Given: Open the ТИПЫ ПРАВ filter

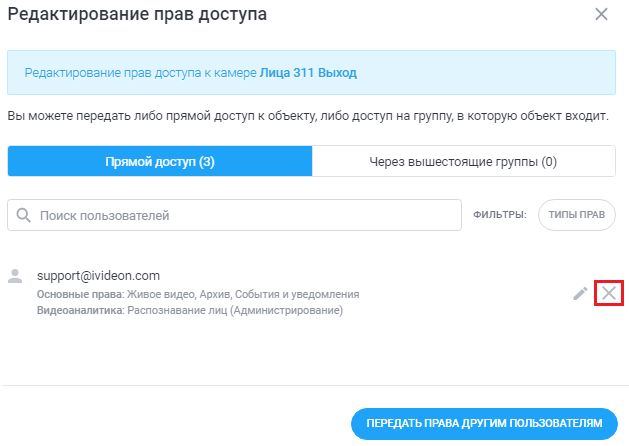Looking at the screenshot, I should click(x=576, y=215).
